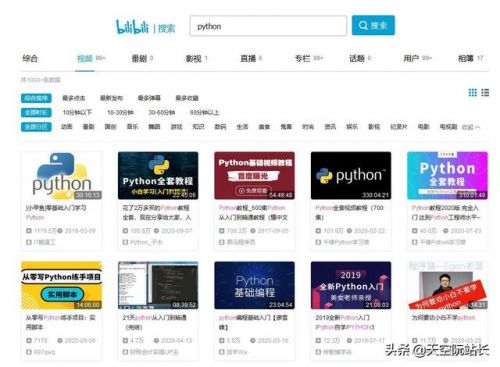Screen dimensions: 500x367
Task: Open the 用户 tab
Action: 411,59
